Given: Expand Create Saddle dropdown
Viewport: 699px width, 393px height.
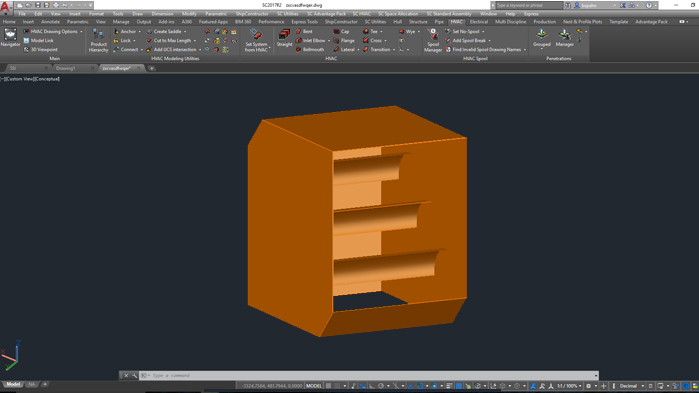Looking at the screenshot, I should (185, 32).
